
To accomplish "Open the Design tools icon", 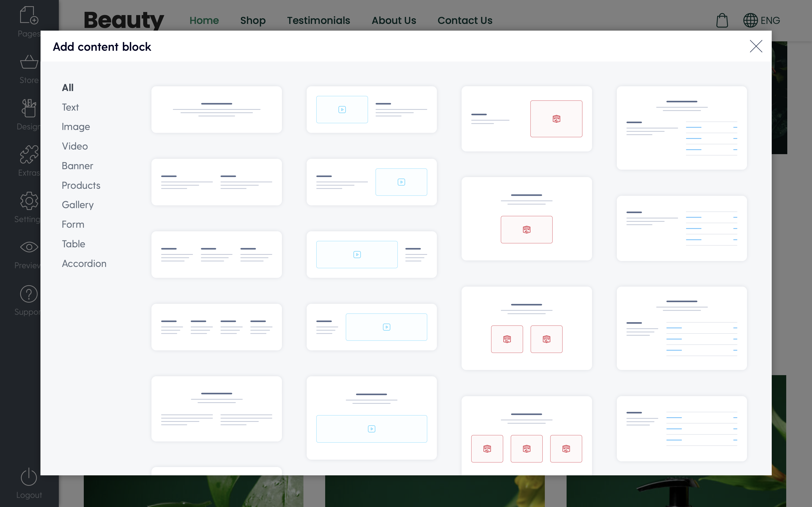I will pyautogui.click(x=29, y=108).
